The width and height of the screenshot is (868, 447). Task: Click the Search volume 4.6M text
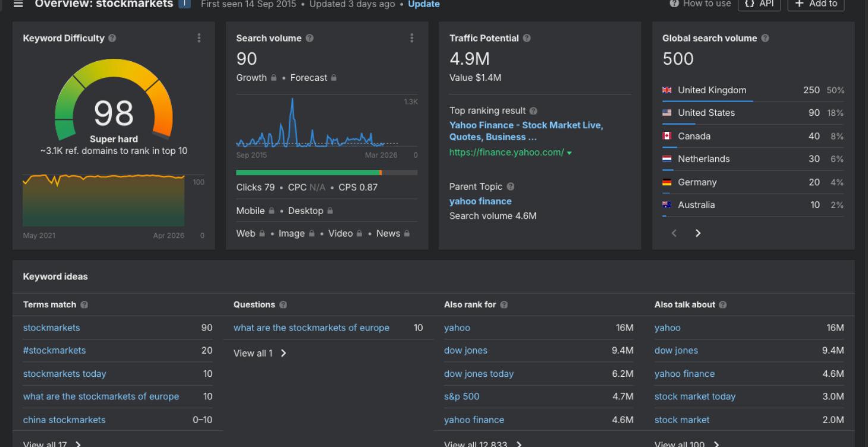coord(493,216)
